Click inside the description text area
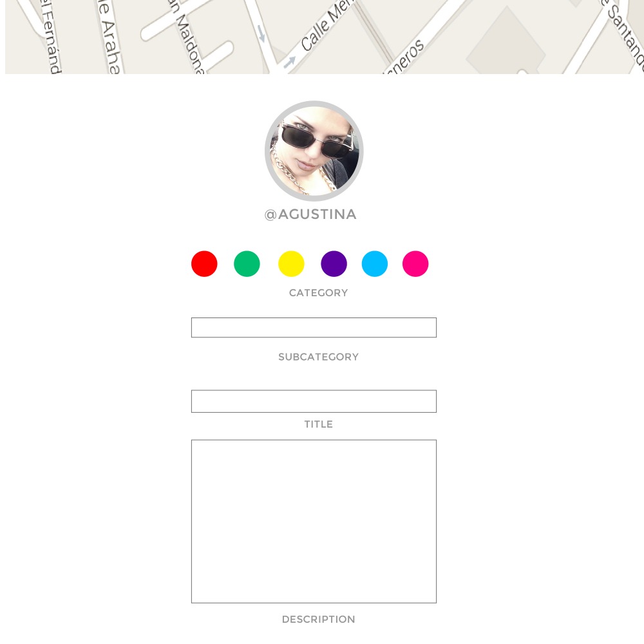The width and height of the screenshot is (644, 644). (314, 522)
